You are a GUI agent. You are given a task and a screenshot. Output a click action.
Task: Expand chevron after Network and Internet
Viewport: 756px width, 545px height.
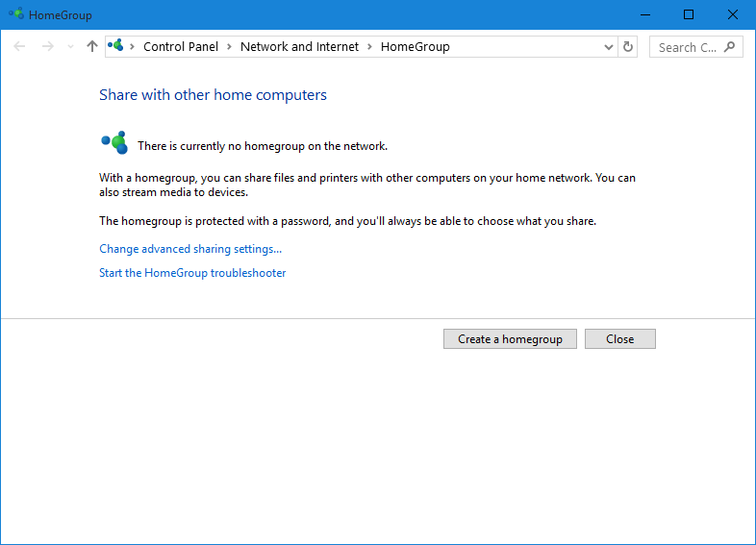(369, 47)
